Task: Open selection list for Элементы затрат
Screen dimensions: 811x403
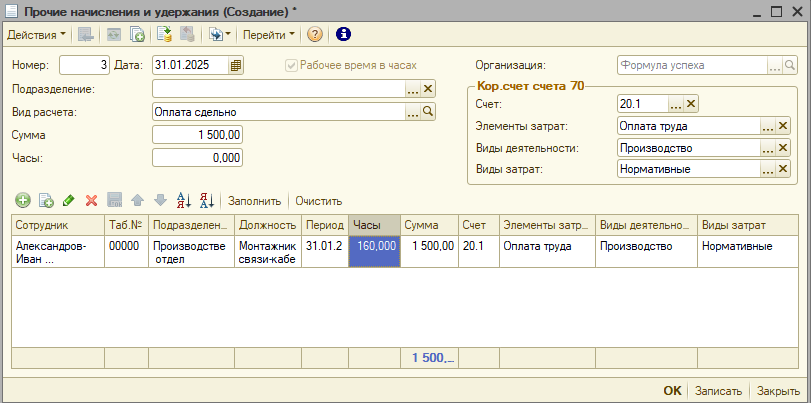Action: point(768,126)
